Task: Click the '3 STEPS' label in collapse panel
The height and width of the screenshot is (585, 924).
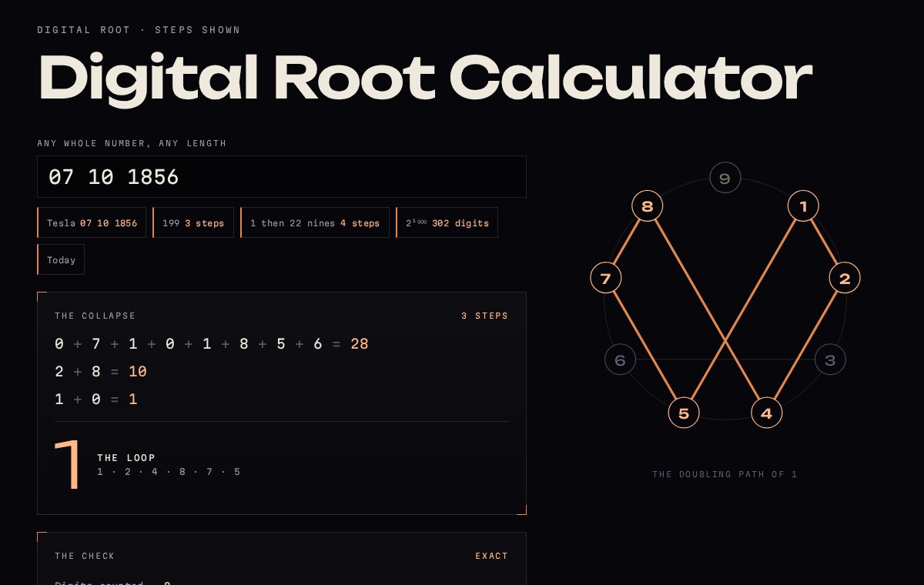Action: point(485,316)
